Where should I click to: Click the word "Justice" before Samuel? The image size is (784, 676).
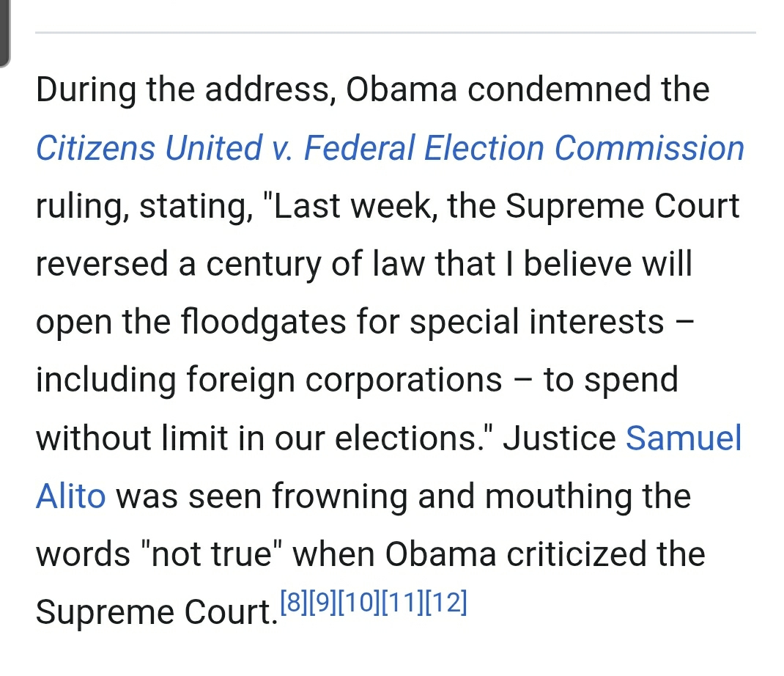tap(560, 438)
